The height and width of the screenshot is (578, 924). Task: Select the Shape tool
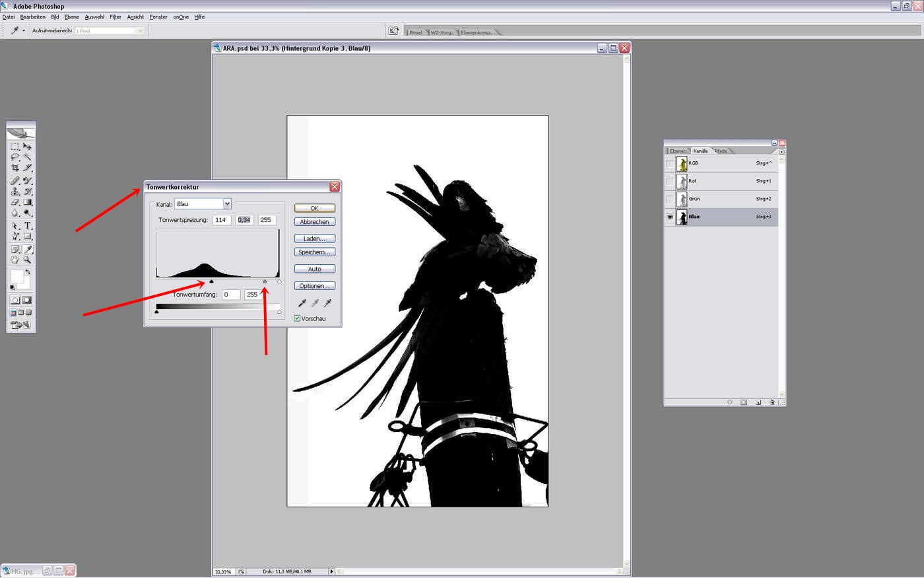click(27, 236)
